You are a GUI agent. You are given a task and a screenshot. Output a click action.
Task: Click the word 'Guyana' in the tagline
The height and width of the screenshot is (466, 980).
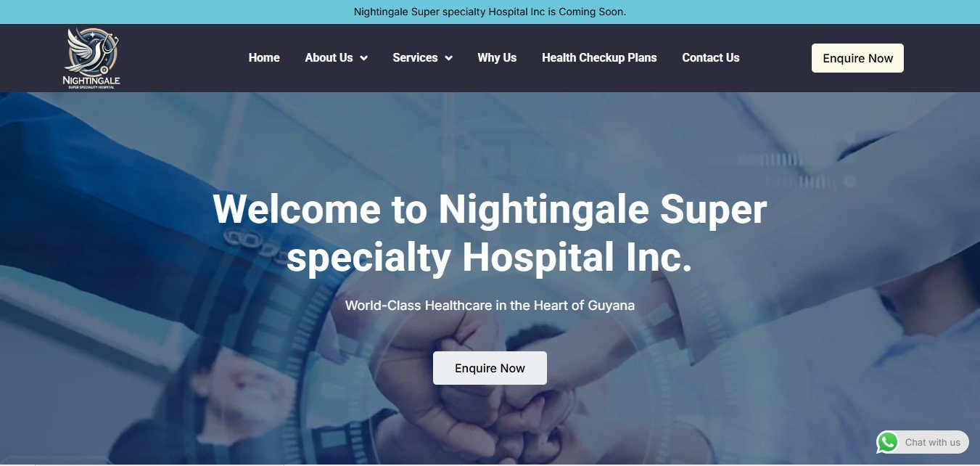click(x=612, y=306)
